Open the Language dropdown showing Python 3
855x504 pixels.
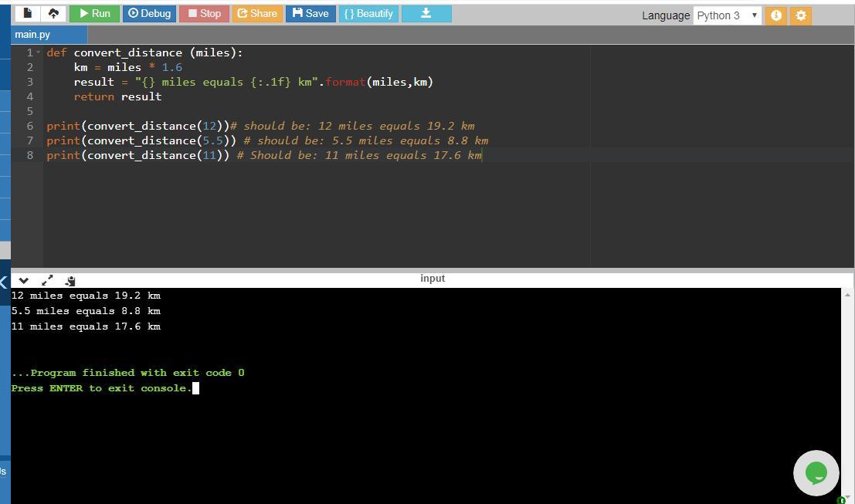727,15
